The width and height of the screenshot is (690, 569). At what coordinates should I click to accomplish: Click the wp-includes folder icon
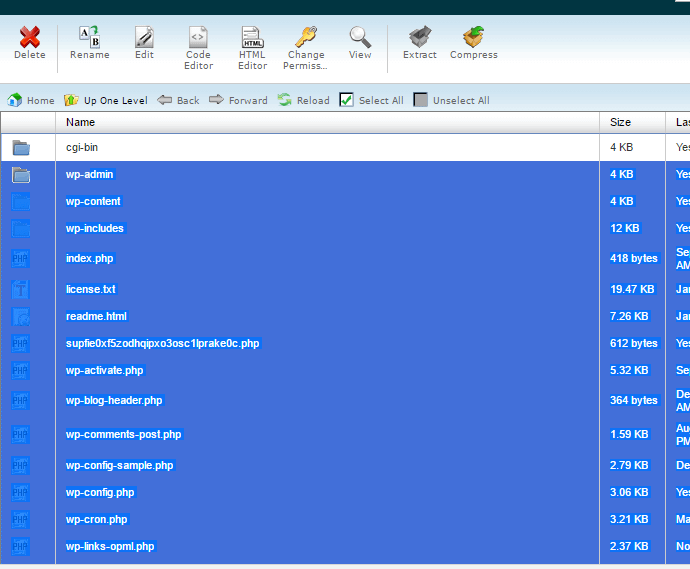tap(21, 229)
